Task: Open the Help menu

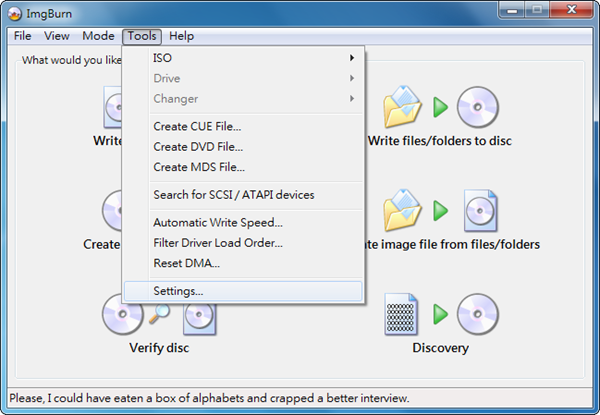Action: 181,36
